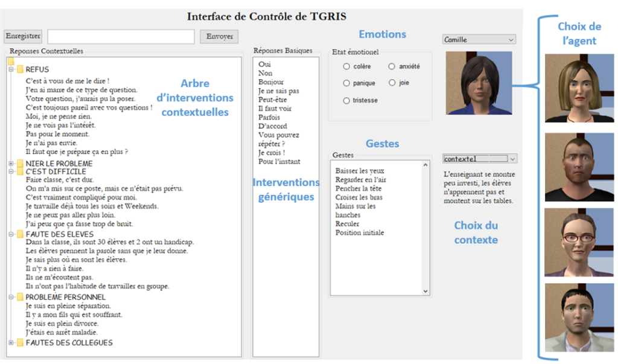Focus the message text field beside Enregistrer
Image resolution: width=618 pixels, height=364 pixels.
(x=121, y=36)
